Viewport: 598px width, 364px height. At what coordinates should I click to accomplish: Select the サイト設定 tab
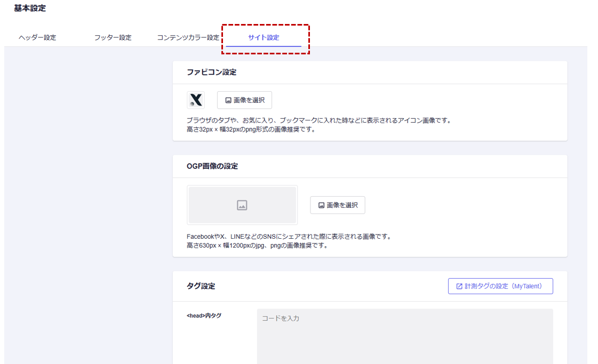click(264, 38)
